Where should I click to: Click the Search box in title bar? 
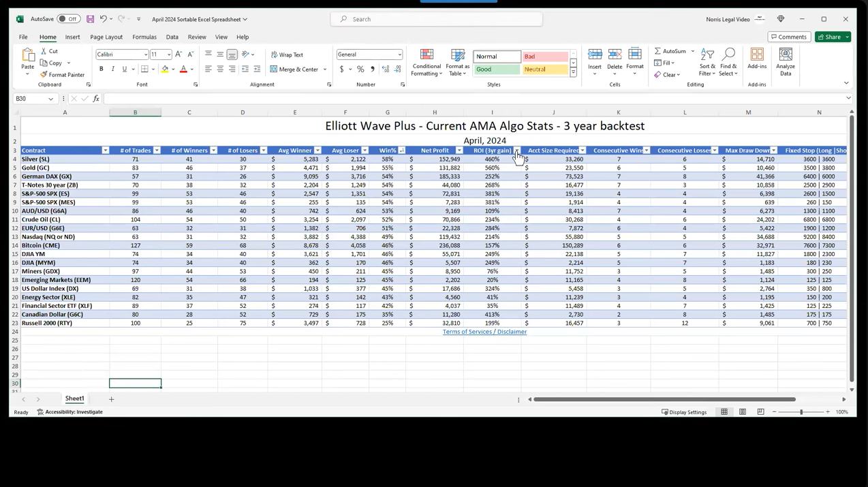pyautogui.click(x=437, y=19)
